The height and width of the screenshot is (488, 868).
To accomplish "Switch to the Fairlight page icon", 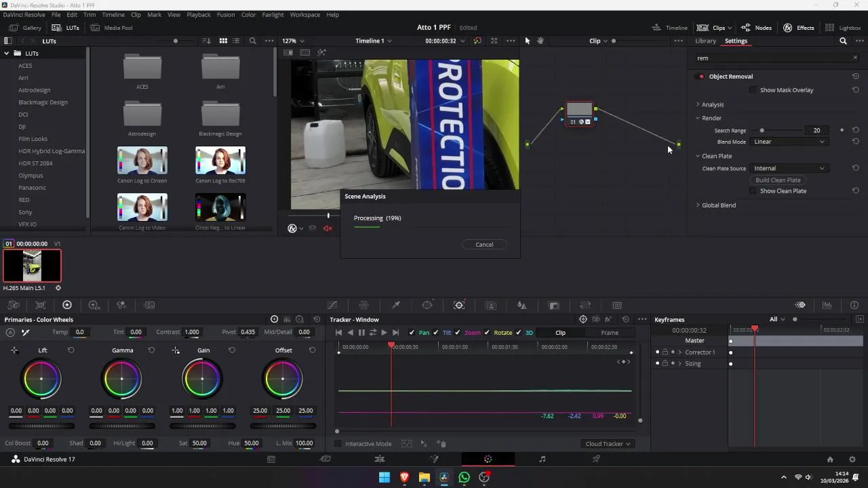I will click(x=542, y=459).
